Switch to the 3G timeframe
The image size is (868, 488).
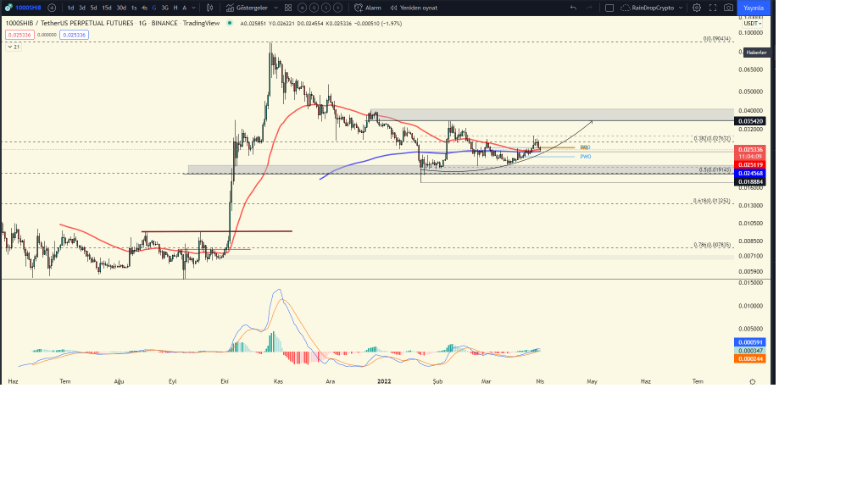tap(164, 8)
